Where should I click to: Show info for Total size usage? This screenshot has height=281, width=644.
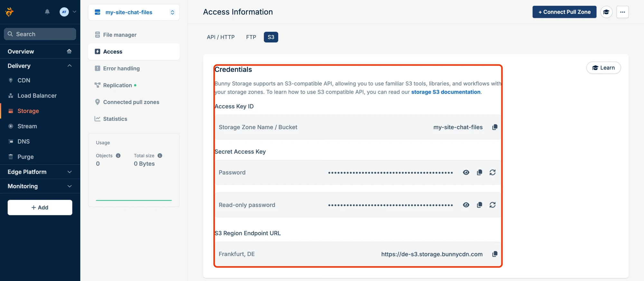click(x=160, y=155)
